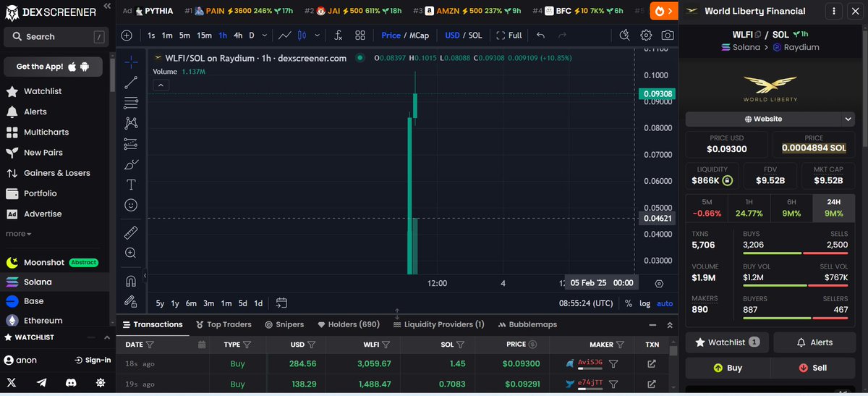
Task: Toggle the auto scale mode
Action: click(x=665, y=303)
